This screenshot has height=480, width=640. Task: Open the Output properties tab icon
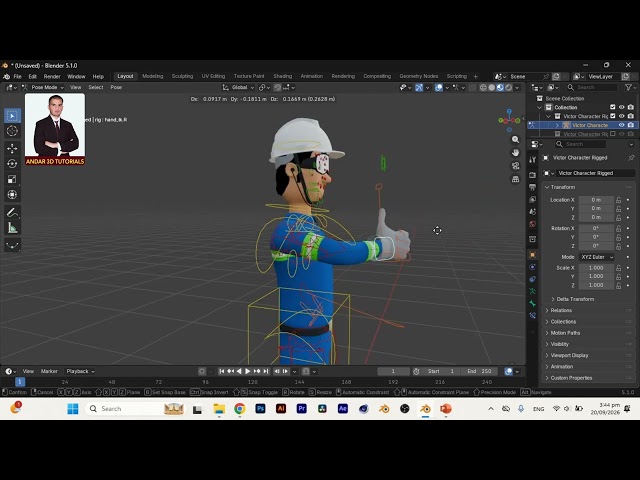[532, 187]
